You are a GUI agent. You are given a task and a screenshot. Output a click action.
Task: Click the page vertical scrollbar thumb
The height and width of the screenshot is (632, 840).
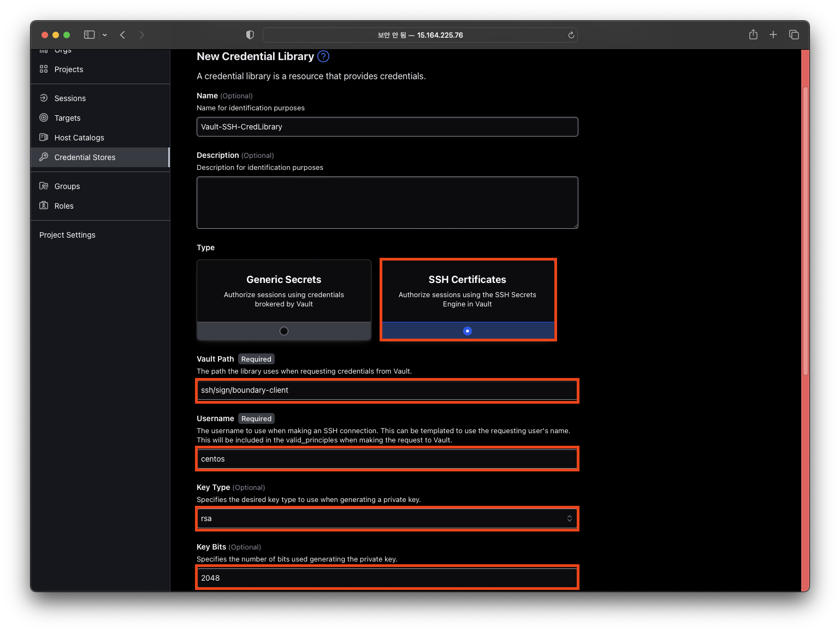(x=805, y=231)
